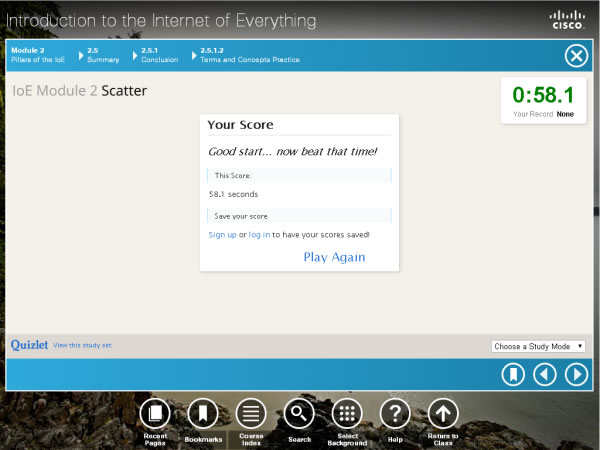Click the Play Again link

(334, 257)
